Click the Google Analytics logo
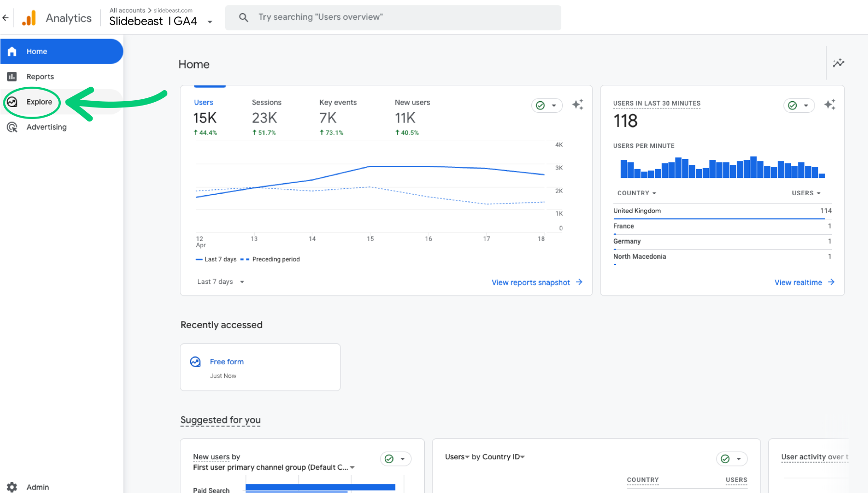Viewport: 868px width, 493px height. click(x=29, y=18)
